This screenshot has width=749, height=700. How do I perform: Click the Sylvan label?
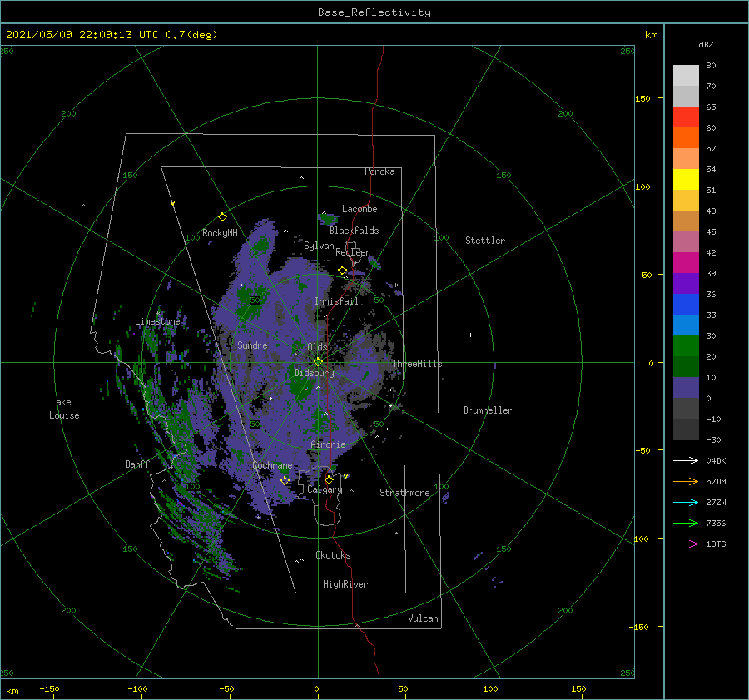[x=319, y=246]
